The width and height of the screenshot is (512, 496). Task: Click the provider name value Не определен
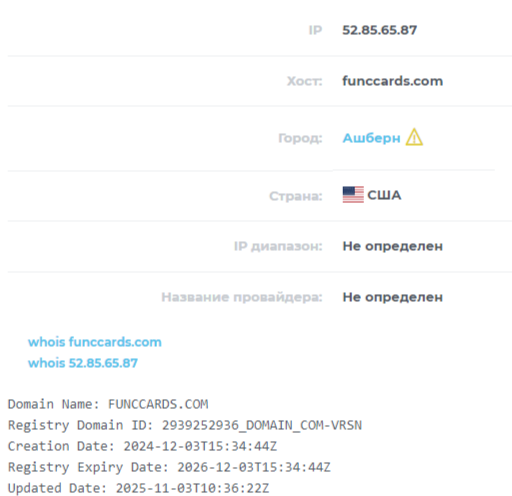tap(393, 297)
